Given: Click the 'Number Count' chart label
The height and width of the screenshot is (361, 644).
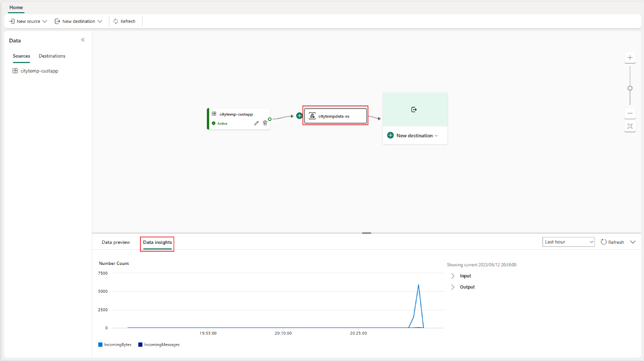Looking at the screenshot, I should [114, 263].
